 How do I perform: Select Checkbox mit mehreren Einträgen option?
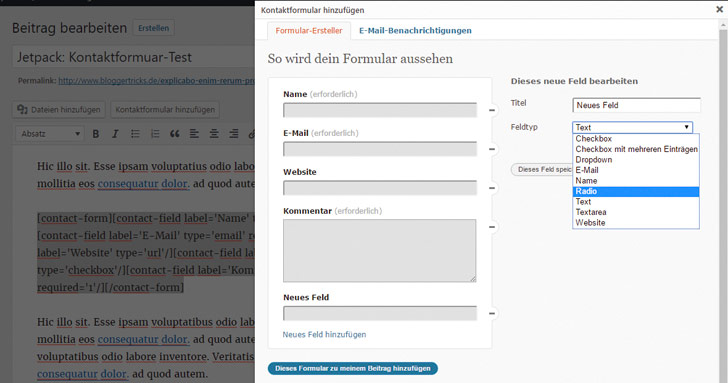point(636,149)
